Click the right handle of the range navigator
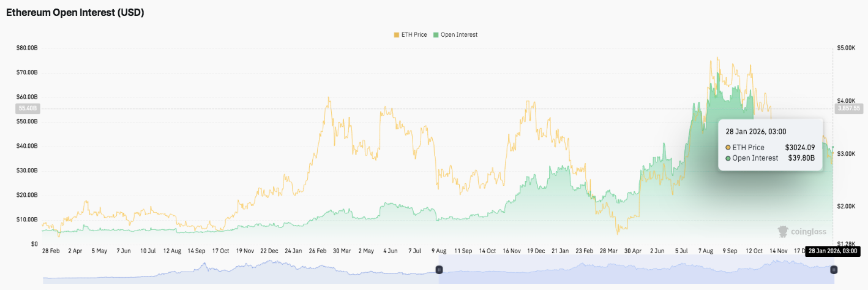868x290 pixels. (x=833, y=270)
